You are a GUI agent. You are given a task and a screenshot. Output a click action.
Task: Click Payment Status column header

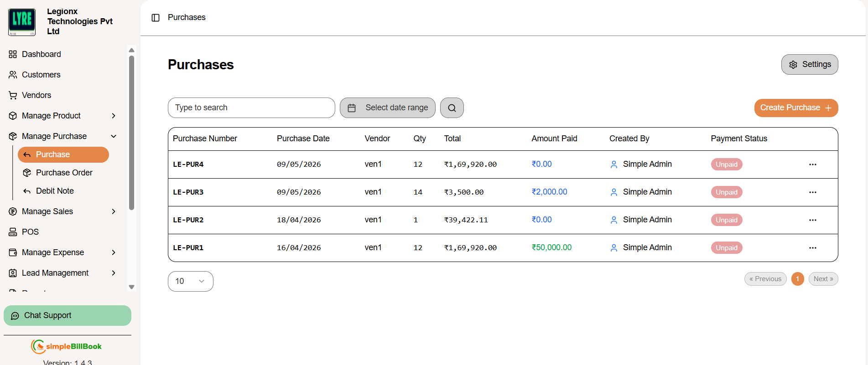point(739,139)
